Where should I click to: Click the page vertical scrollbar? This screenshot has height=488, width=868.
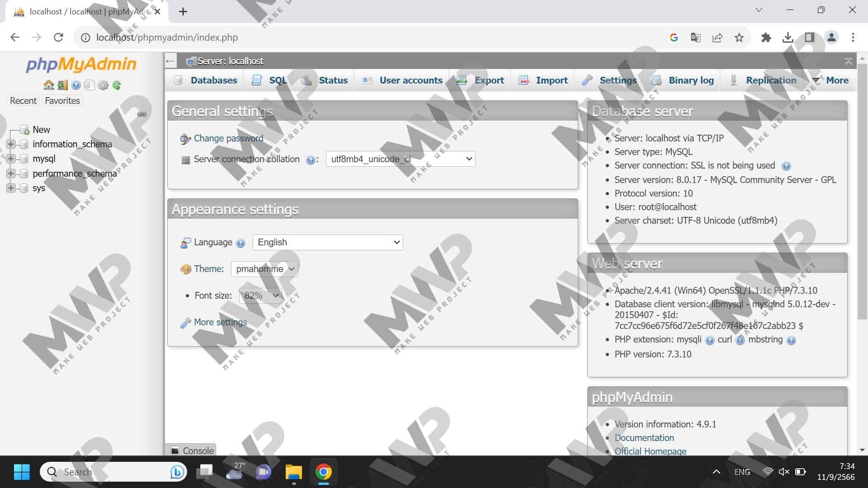pyautogui.click(x=862, y=191)
